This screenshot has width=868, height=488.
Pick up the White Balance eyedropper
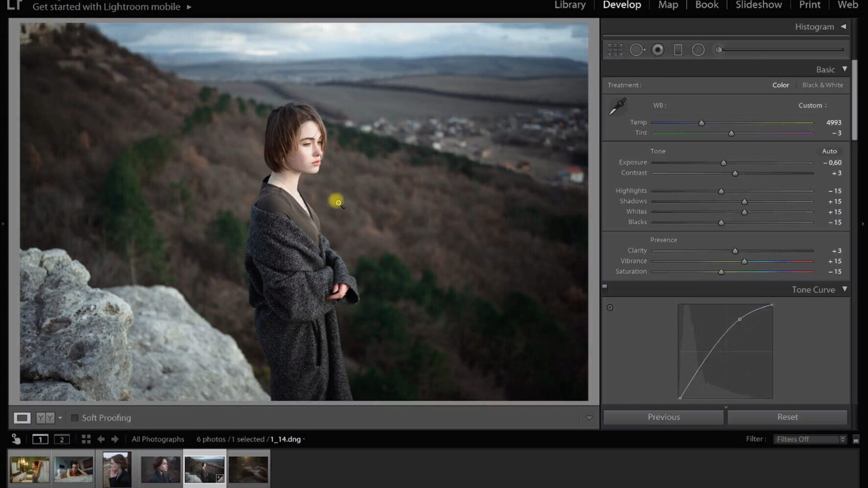click(x=617, y=107)
